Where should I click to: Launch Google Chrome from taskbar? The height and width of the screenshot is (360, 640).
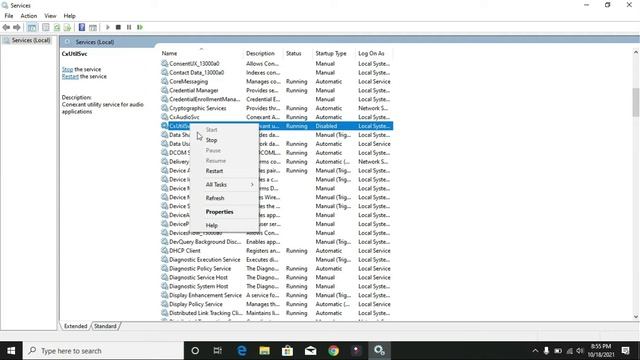pyautogui.click(x=333, y=351)
